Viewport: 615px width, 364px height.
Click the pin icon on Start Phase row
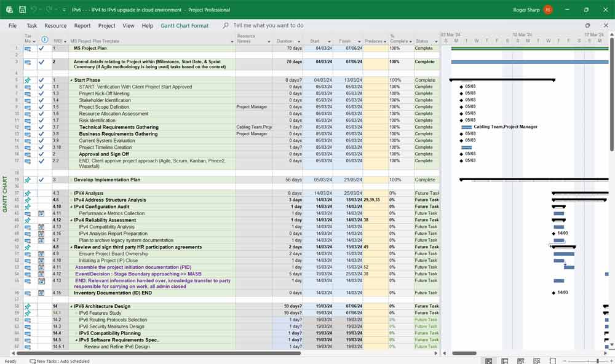28,80
